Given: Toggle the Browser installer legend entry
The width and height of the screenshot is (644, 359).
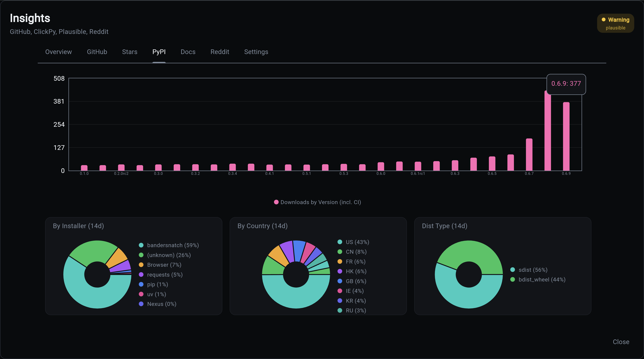Looking at the screenshot, I should [x=164, y=265].
